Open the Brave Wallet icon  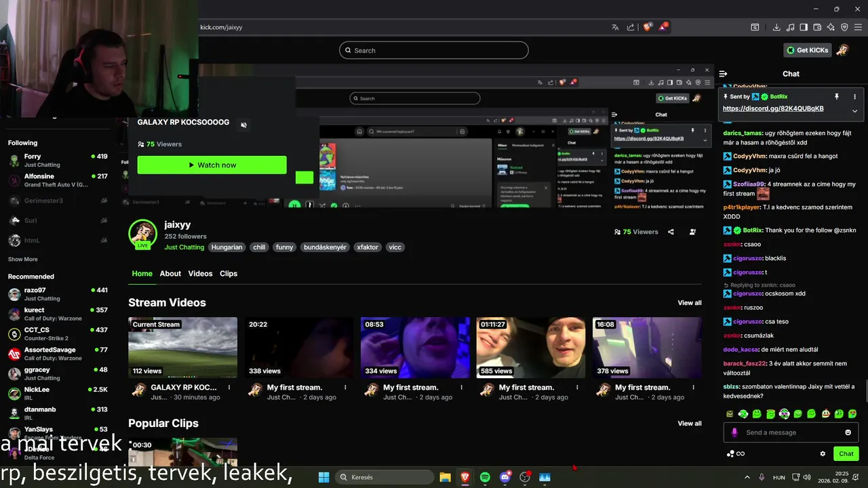coord(817,27)
